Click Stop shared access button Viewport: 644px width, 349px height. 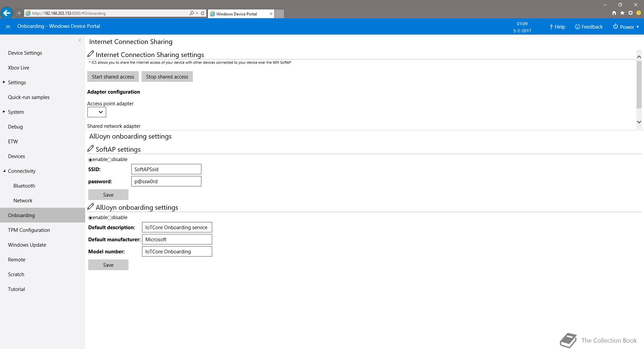pos(167,77)
